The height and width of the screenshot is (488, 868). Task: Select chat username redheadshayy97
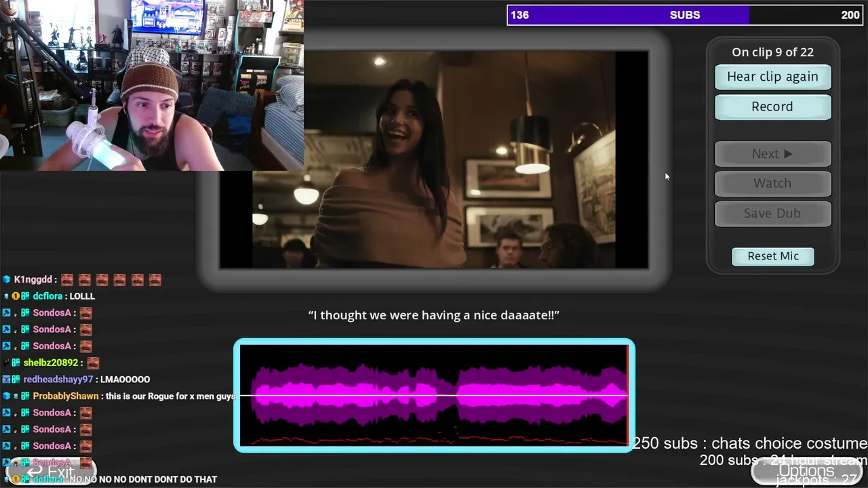click(x=58, y=380)
